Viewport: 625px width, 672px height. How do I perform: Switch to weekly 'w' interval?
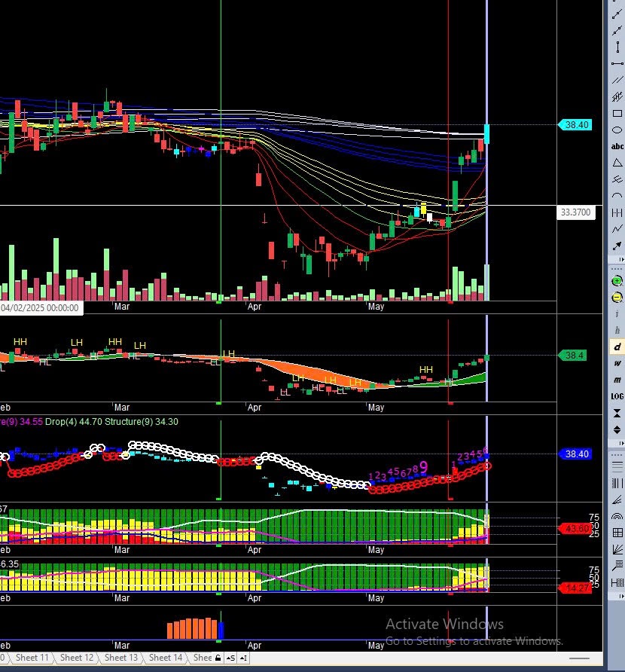pos(617,363)
